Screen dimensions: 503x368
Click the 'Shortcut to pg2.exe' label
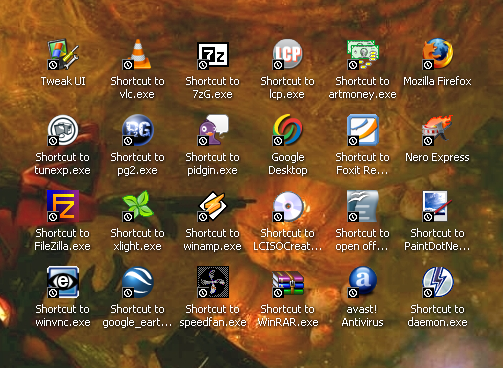137,164
